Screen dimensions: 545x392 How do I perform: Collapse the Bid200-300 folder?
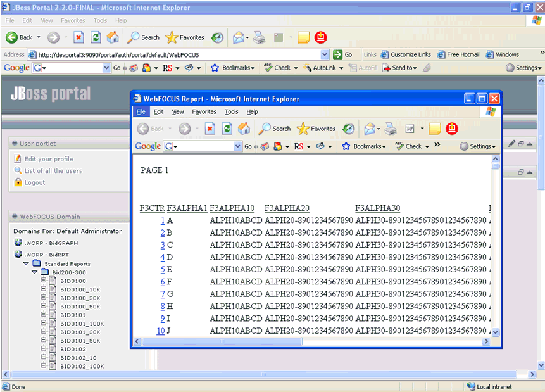34,272
